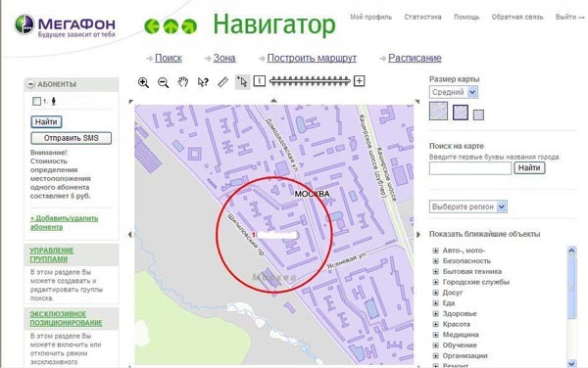Open the Размер карты dropdown
This screenshot has height=368, width=588.
pos(454,92)
